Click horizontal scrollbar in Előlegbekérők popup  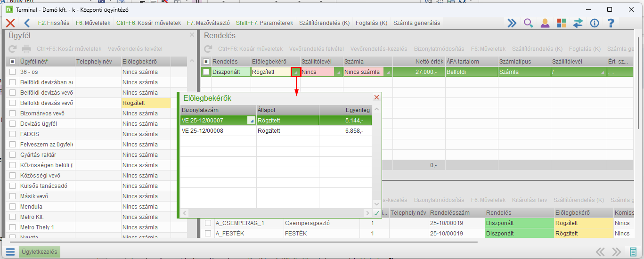point(276,213)
